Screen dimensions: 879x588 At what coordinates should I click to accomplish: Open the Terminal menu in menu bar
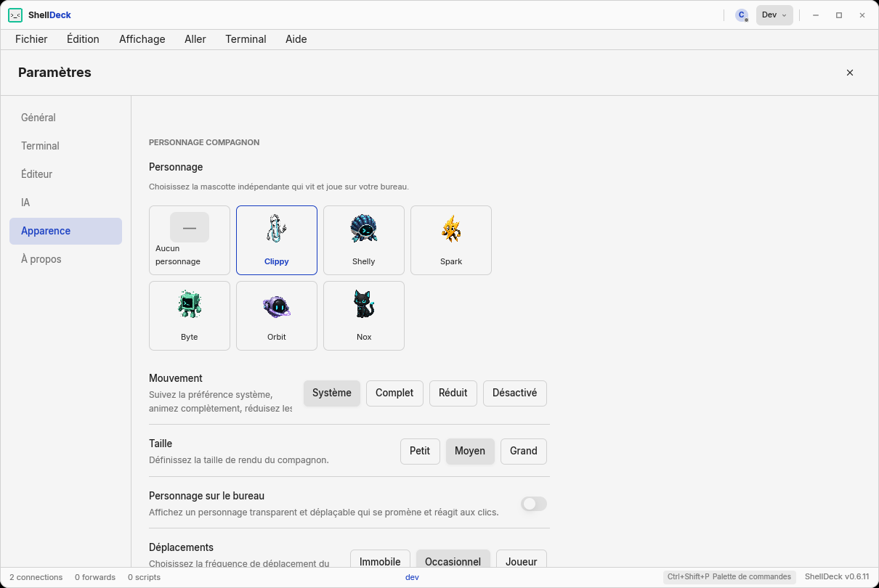click(246, 39)
